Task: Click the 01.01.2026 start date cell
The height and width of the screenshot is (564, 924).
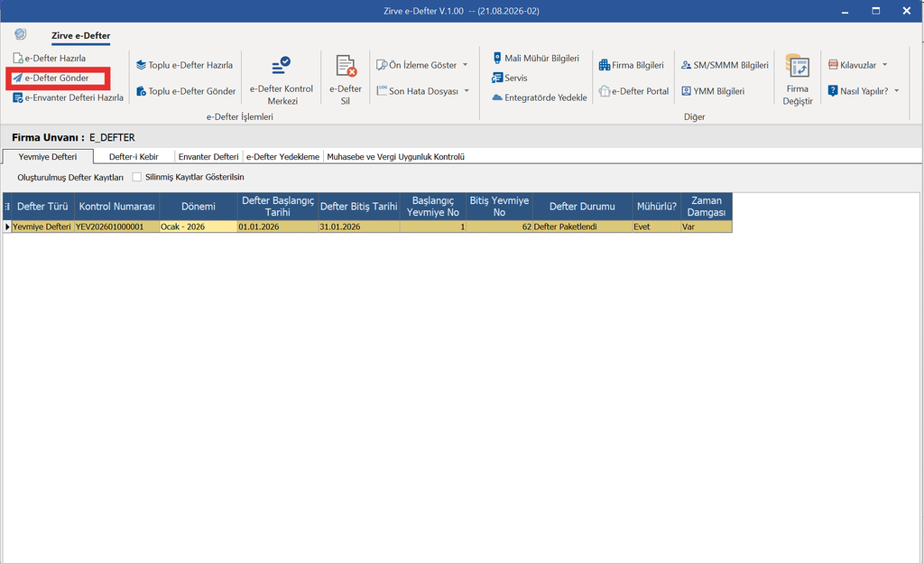Action: pyautogui.click(x=278, y=227)
